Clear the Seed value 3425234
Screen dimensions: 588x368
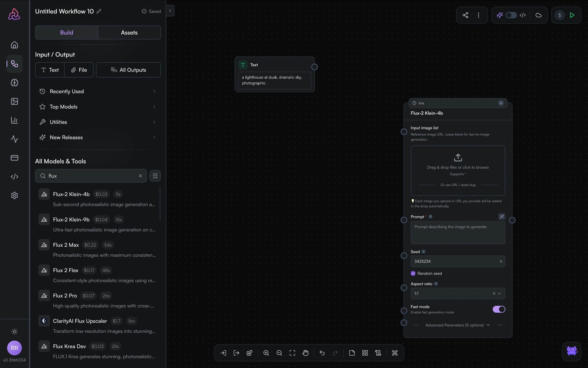(x=501, y=261)
